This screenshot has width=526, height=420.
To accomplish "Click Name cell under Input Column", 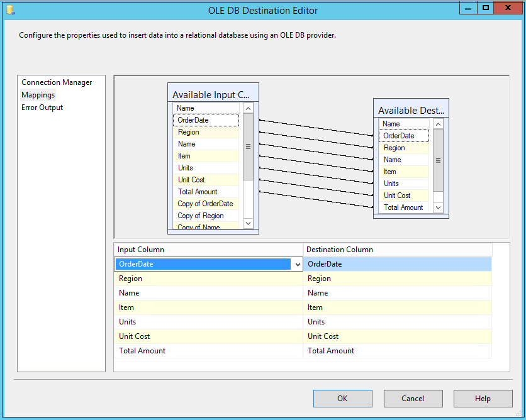I will coord(209,293).
